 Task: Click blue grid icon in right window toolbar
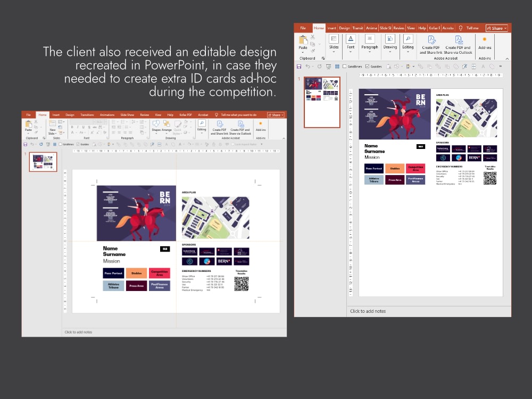pos(337,66)
